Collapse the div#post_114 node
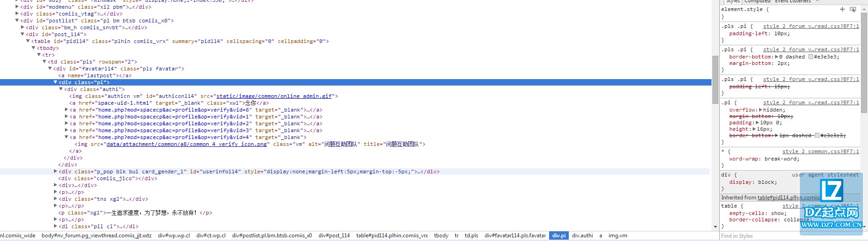This screenshot has width=868, height=241. pyautogui.click(x=23, y=34)
